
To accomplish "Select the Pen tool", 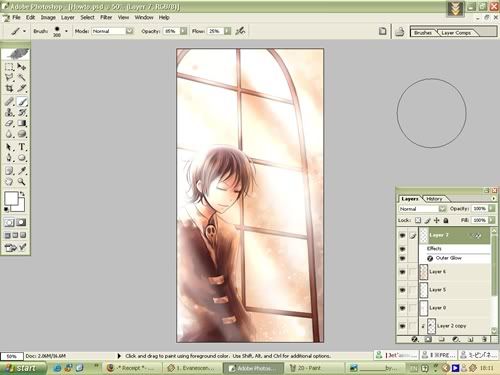I will pyautogui.click(x=9, y=158).
